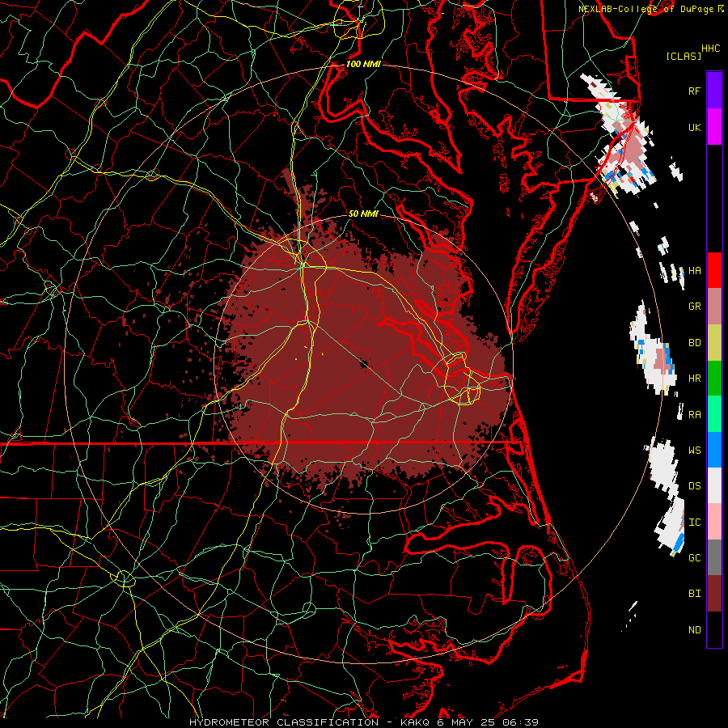The width and height of the screenshot is (728, 728).
Task: Click the yellow BD legend color swatch
Action: point(714,342)
